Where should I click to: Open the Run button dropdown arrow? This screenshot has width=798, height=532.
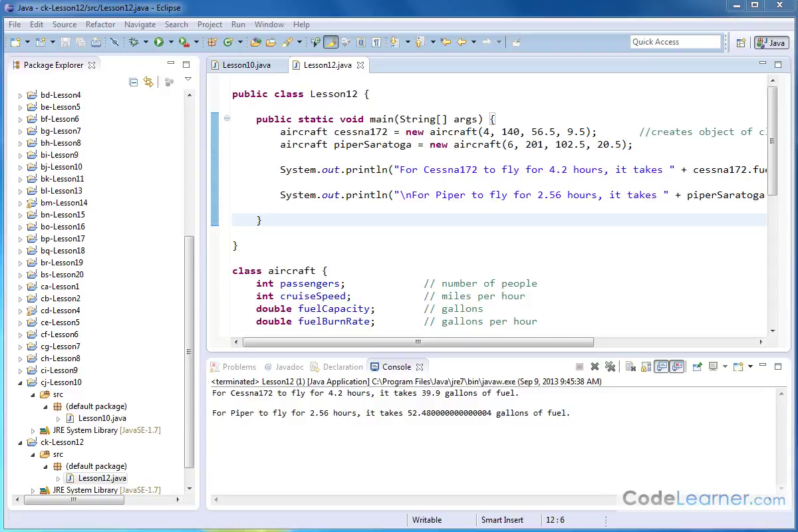click(x=170, y=42)
